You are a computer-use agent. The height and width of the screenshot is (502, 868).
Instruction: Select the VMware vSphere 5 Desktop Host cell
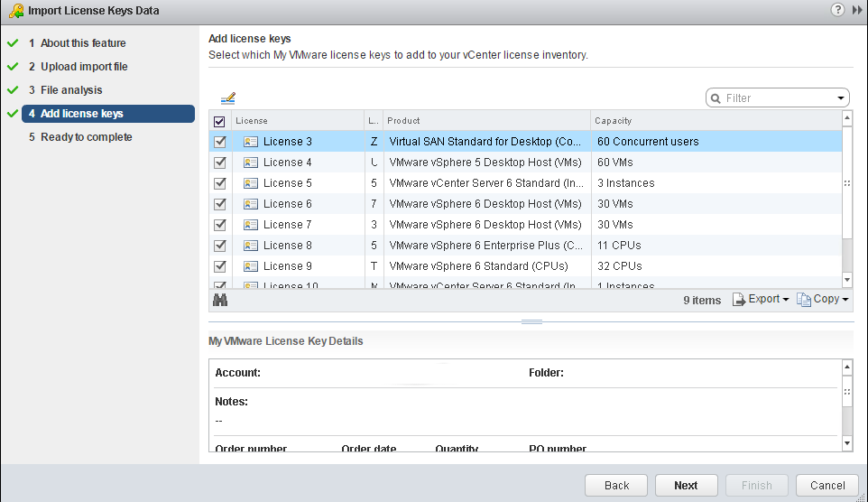pyautogui.click(x=486, y=163)
